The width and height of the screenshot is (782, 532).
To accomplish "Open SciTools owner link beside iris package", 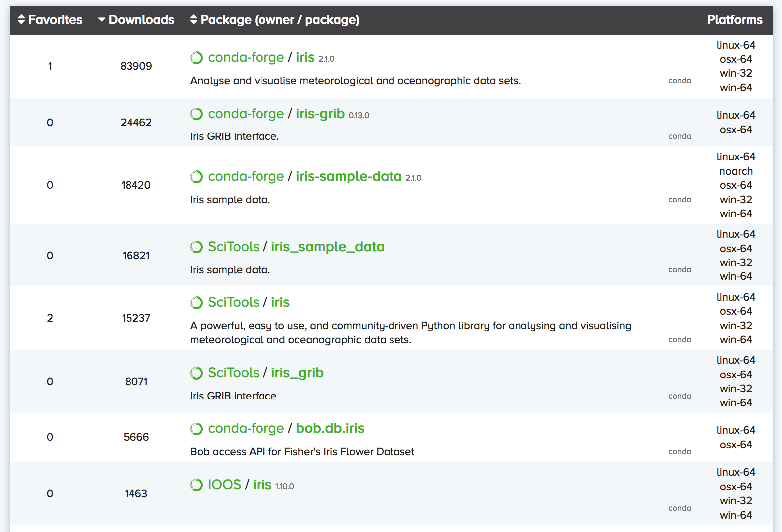I will 234,303.
